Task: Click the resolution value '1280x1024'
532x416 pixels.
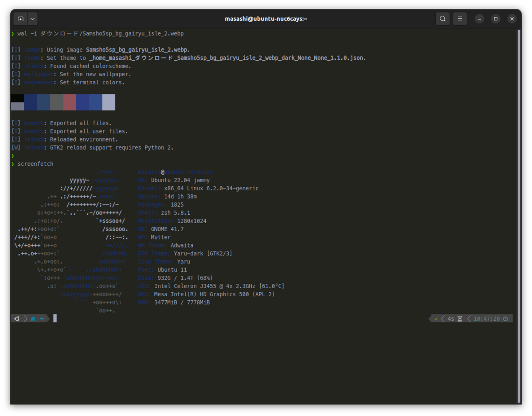Action: point(192,221)
